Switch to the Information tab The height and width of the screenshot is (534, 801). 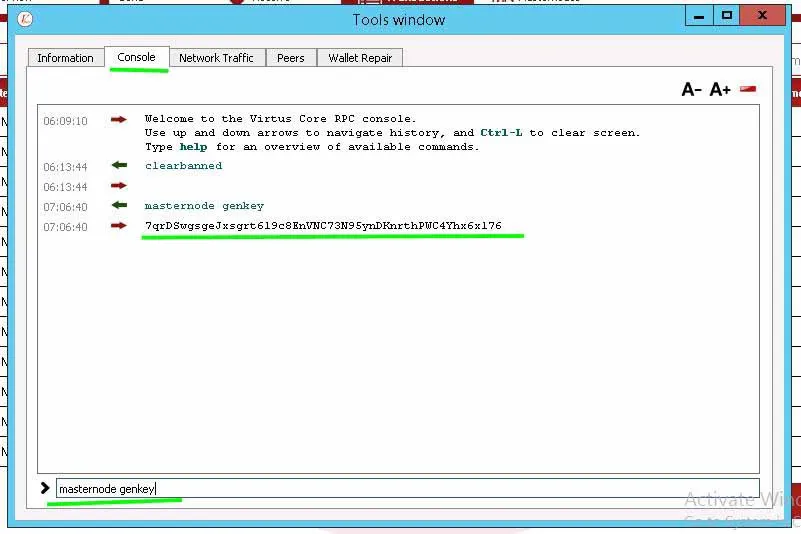click(x=65, y=58)
